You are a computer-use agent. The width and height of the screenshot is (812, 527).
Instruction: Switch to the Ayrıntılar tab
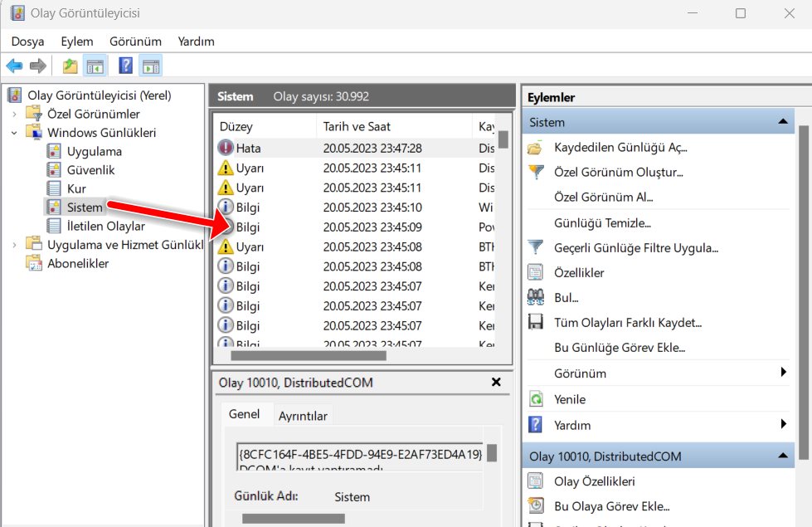tap(303, 416)
